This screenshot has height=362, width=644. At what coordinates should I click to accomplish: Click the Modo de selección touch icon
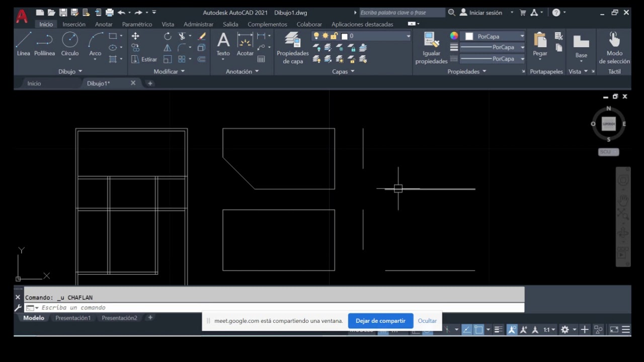(x=614, y=48)
